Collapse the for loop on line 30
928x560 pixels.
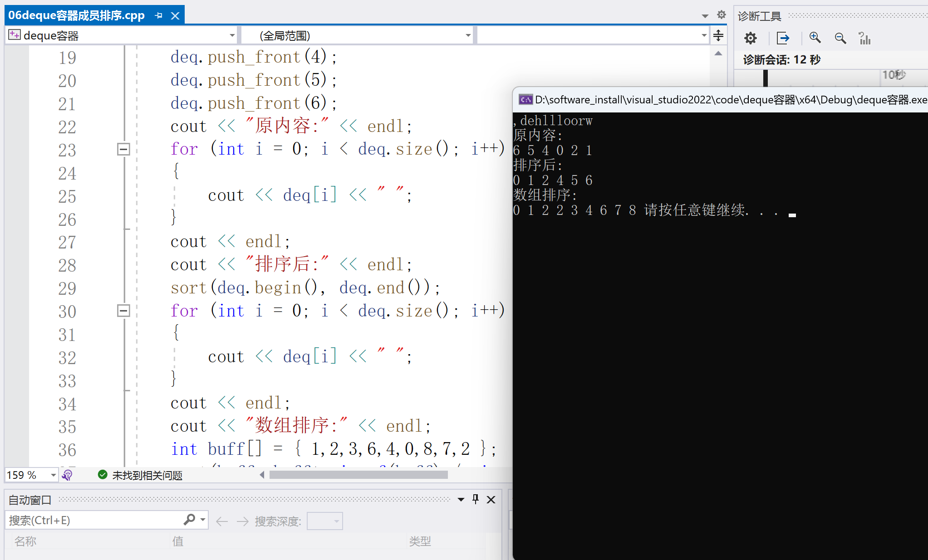[123, 311]
